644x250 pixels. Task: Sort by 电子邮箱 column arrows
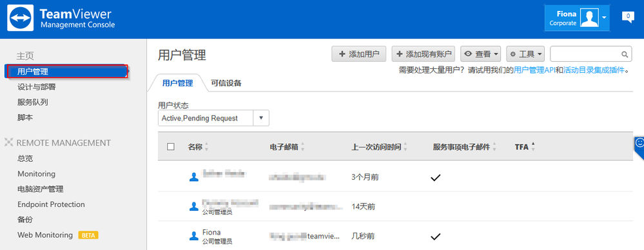pyautogui.click(x=303, y=147)
